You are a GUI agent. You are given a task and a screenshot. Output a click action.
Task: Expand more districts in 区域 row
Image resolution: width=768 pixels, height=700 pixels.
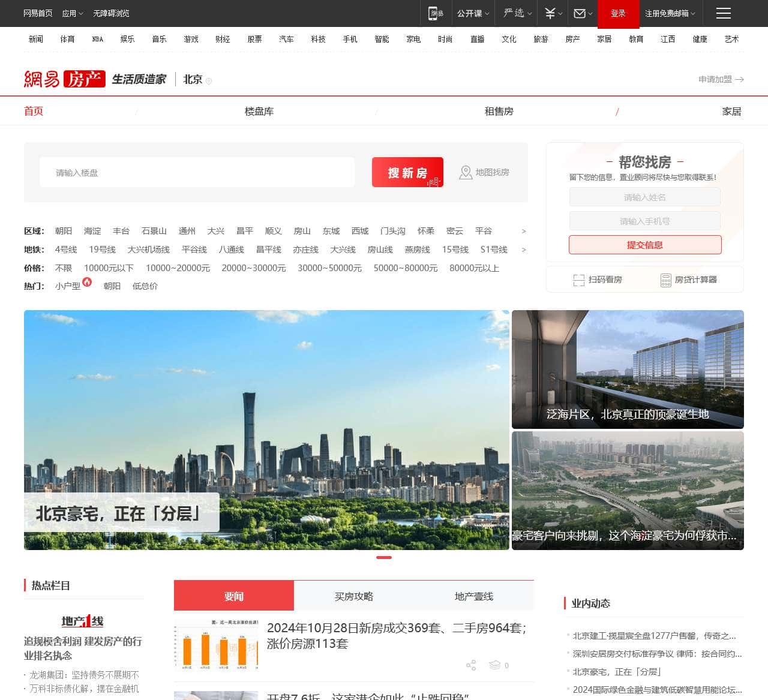coord(524,231)
